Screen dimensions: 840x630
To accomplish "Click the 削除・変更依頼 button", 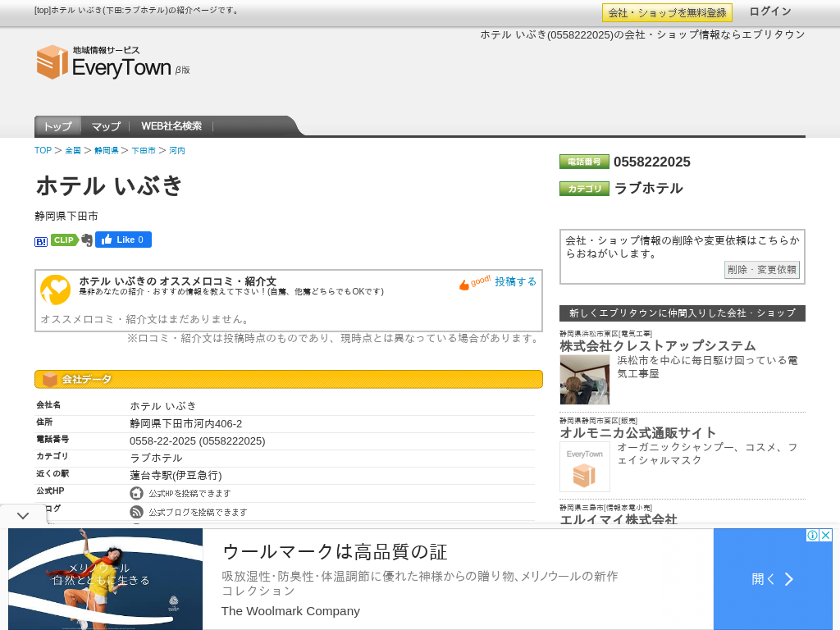I will pos(762,269).
